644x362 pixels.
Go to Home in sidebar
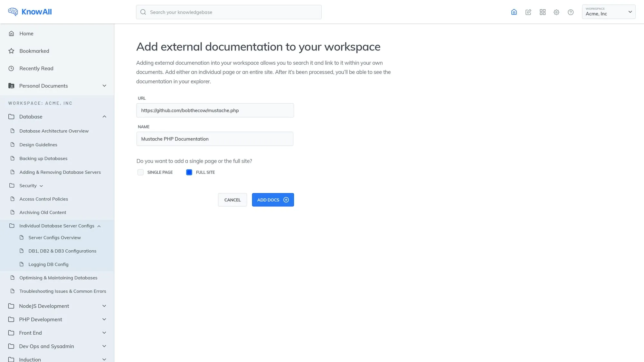(26, 33)
